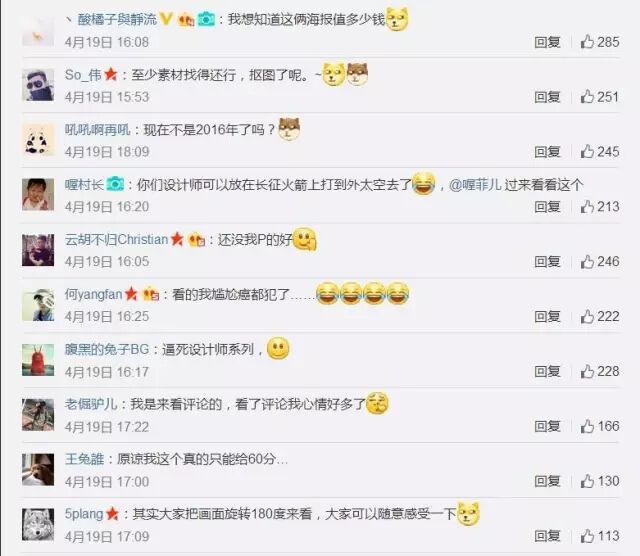Click the camera badge next to 喔村长

pos(115,185)
